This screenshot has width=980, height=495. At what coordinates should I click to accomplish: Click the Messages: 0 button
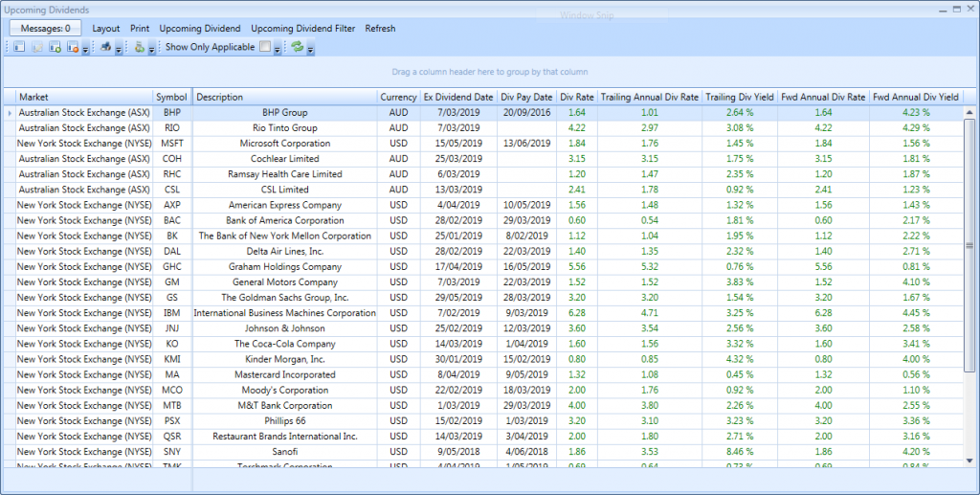point(46,28)
